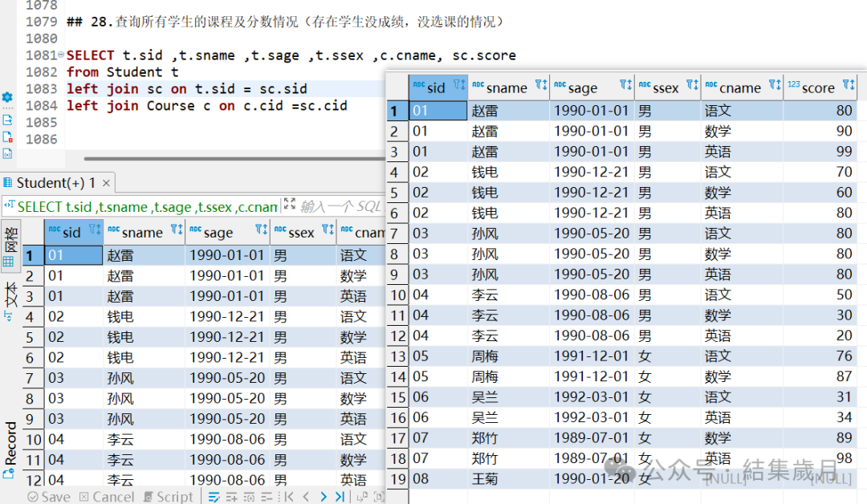Go to the next row with arrow icon
The width and height of the screenshot is (867, 504).
324,497
